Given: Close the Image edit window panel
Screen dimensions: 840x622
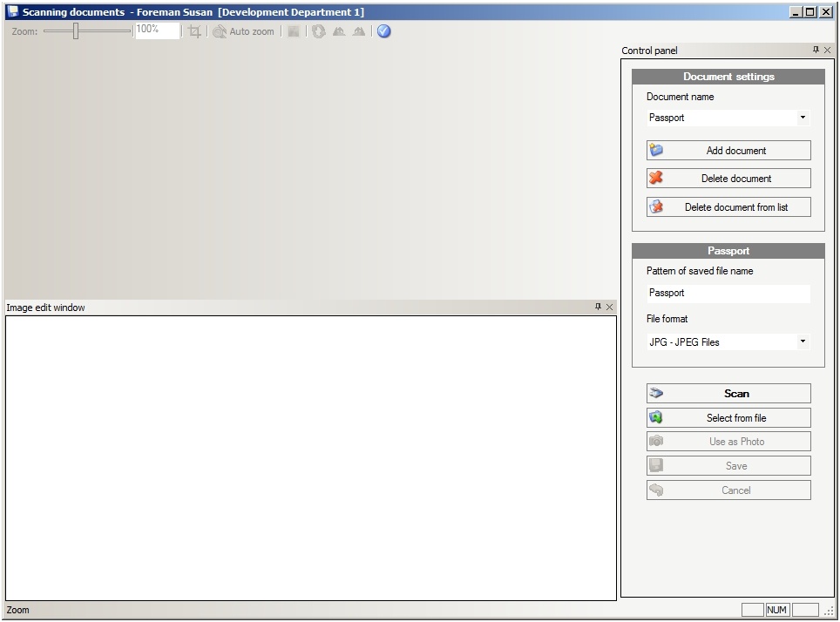Looking at the screenshot, I should [609, 307].
